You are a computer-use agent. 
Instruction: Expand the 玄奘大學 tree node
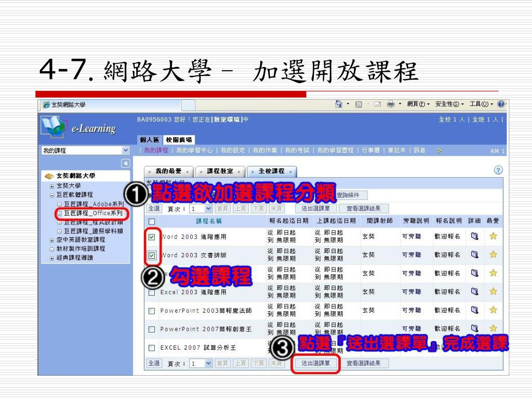point(51,187)
